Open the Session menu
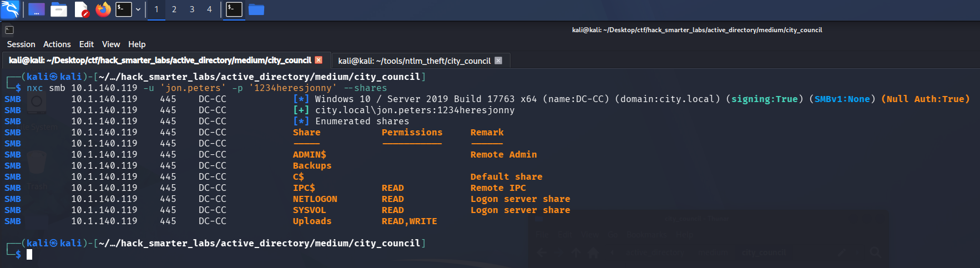 pyautogui.click(x=21, y=44)
